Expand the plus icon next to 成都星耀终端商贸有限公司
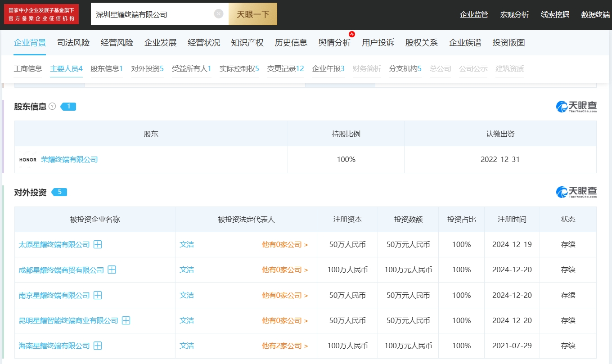Image resolution: width=612 pixels, height=364 pixels. pyautogui.click(x=112, y=270)
